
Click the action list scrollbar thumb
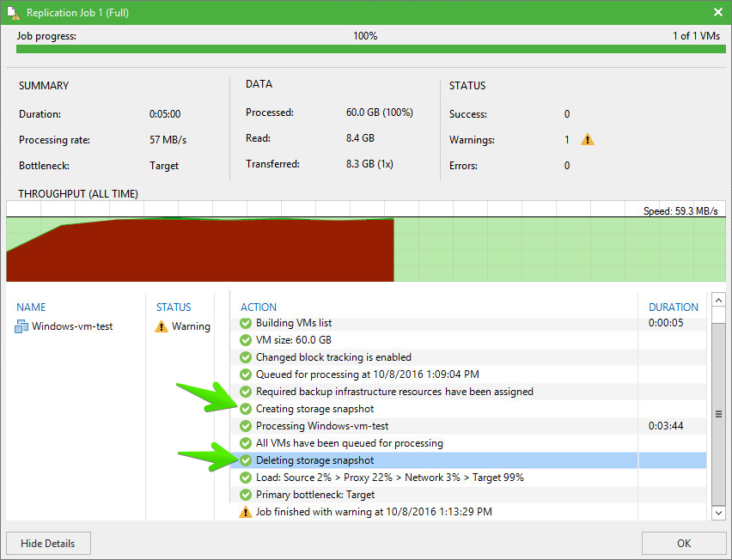tap(718, 413)
